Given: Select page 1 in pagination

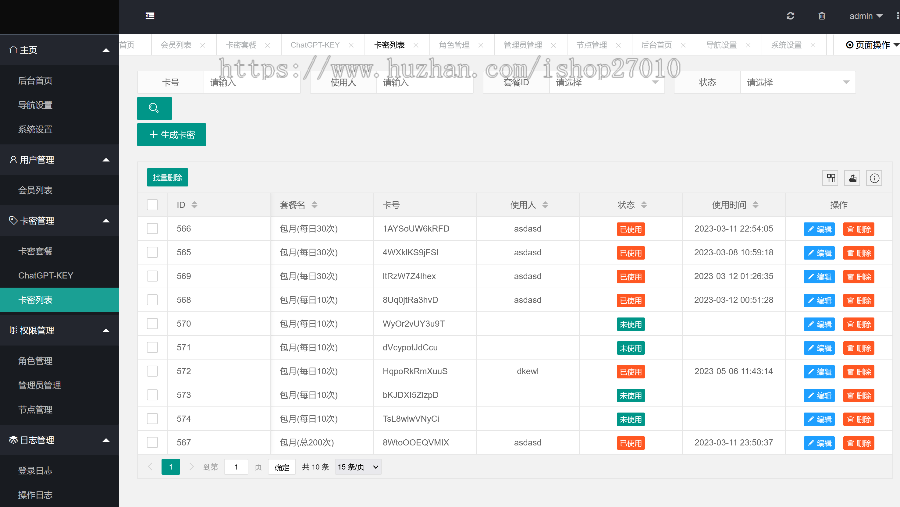Looking at the screenshot, I should (x=170, y=467).
